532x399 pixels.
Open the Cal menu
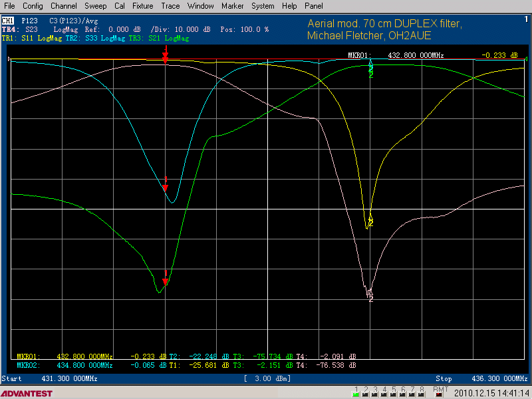click(120, 6)
